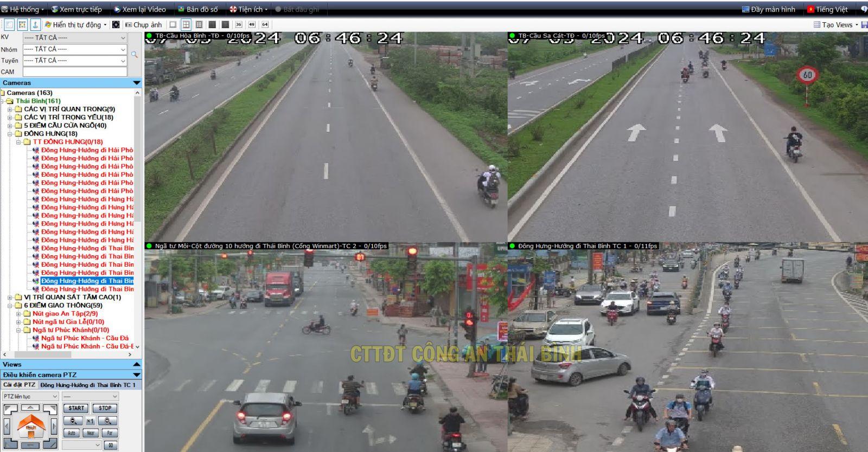
Task: Click the CAM search input field
Action: pos(75,72)
